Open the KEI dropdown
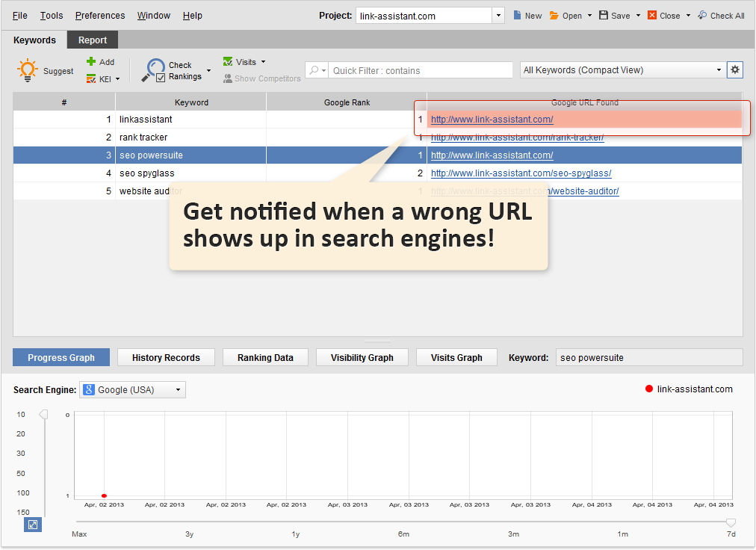This screenshot has width=756, height=550. [x=105, y=78]
